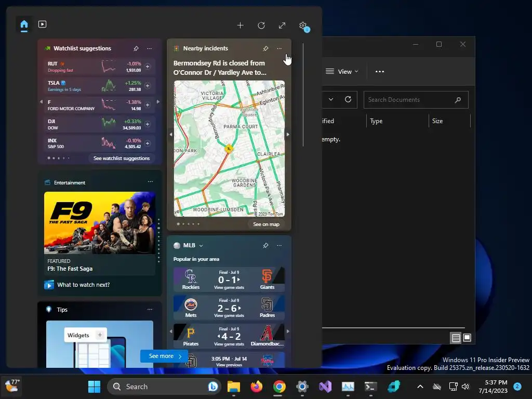The image size is (532, 399).
Task: Click See watchlist suggestions button
Action: (x=122, y=158)
